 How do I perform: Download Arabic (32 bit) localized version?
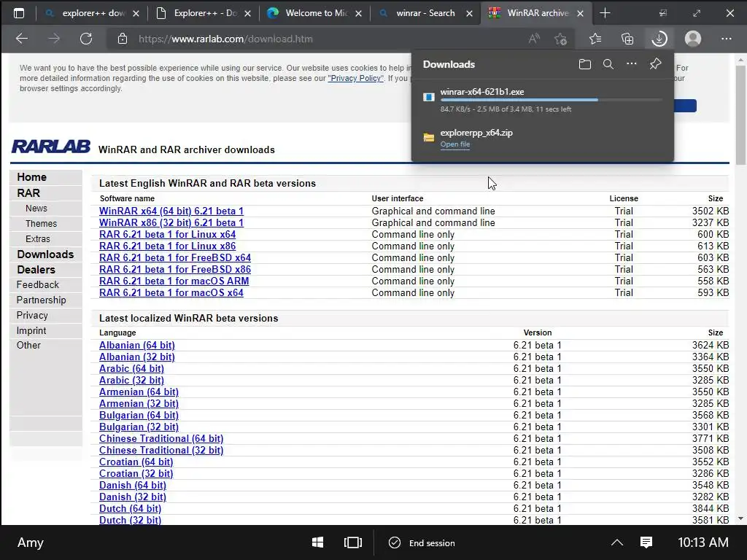[131, 381]
